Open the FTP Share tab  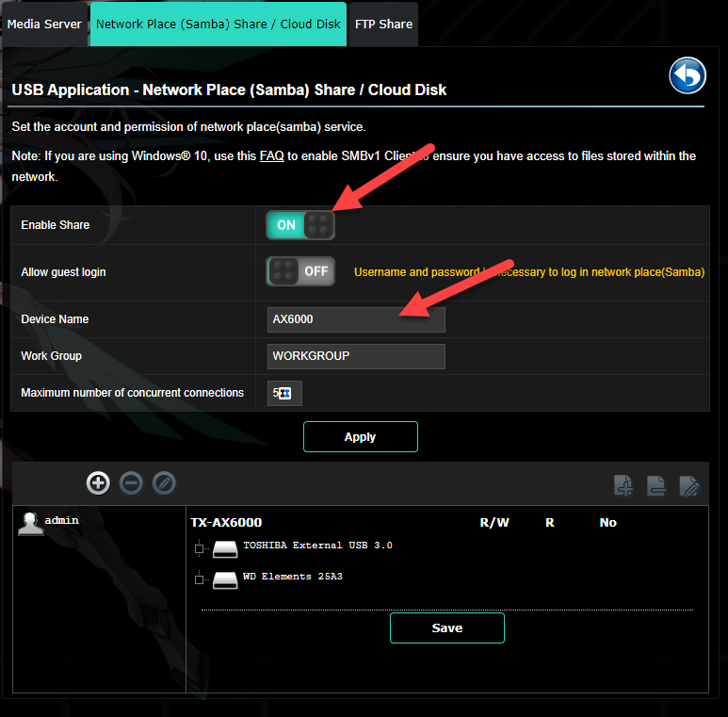(382, 24)
